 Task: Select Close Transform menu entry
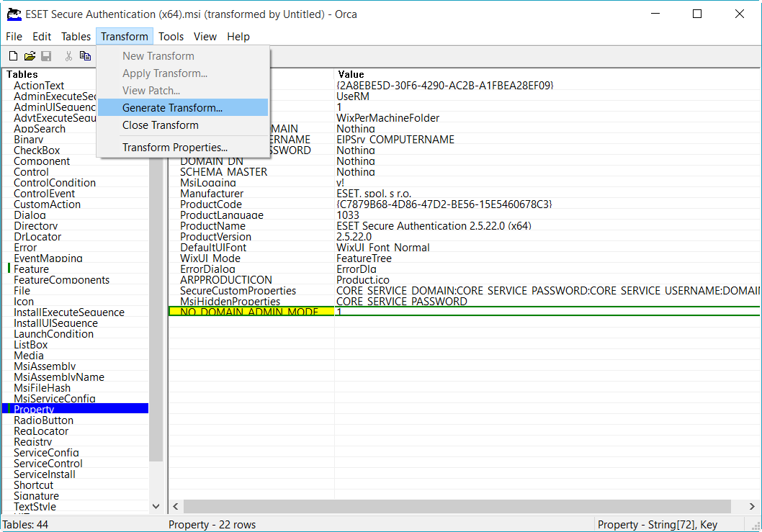click(x=160, y=125)
